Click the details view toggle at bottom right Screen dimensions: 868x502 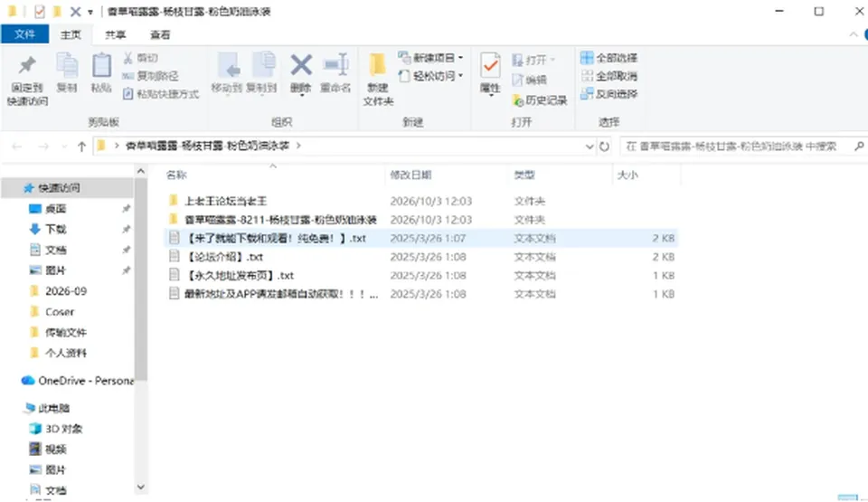click(x=847, y=497)
